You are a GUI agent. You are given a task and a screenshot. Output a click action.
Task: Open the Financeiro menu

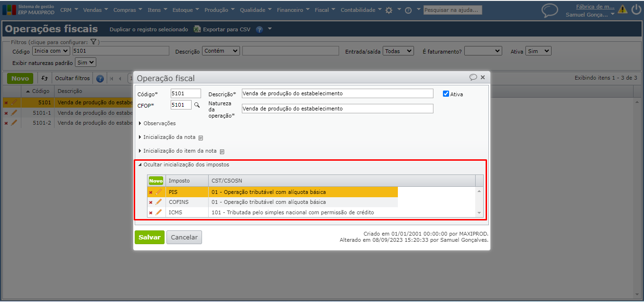point(293,10)
